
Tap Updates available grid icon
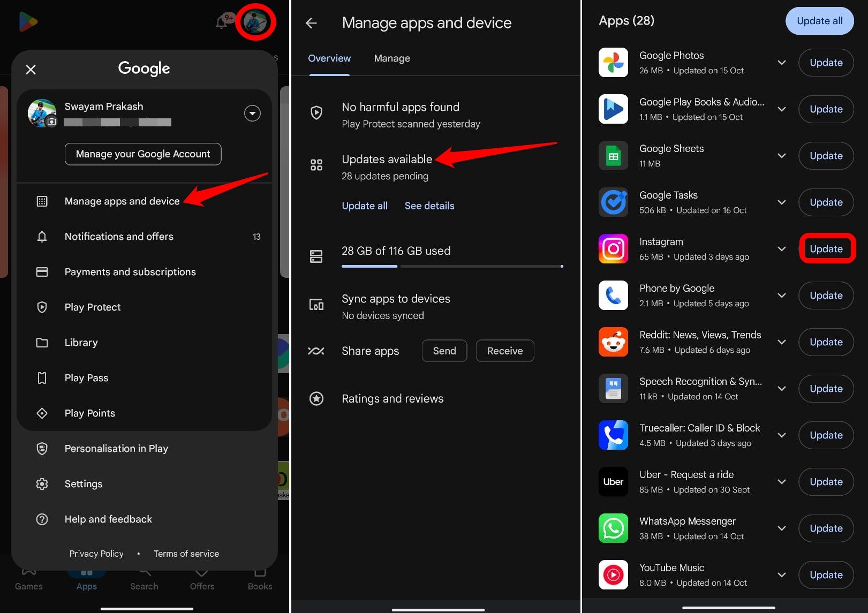pos(316,165)
